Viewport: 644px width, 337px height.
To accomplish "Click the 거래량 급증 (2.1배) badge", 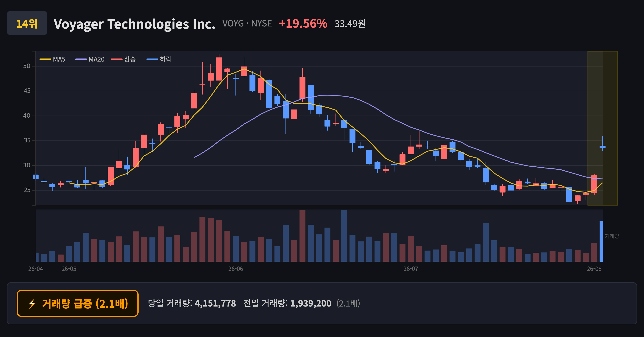I will pos(77,303).
